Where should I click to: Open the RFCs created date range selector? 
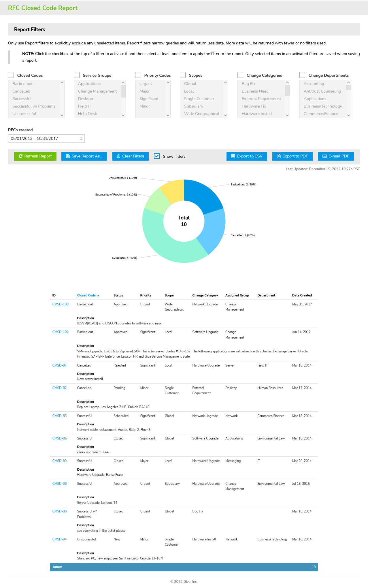point(46,139)
